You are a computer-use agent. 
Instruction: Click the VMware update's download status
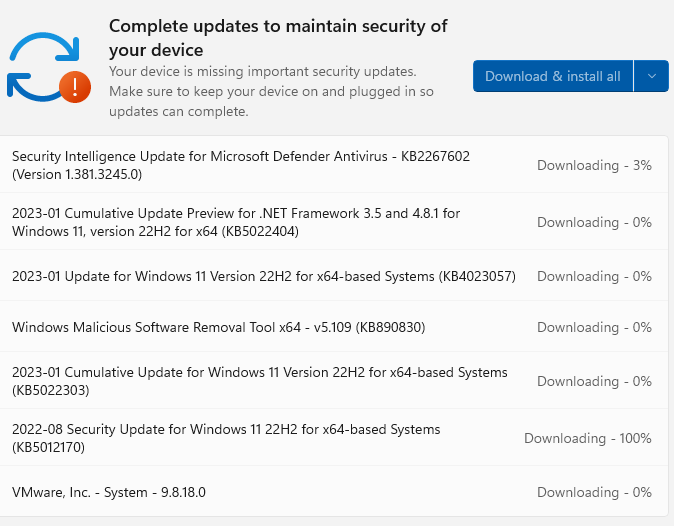coord(594,492)
